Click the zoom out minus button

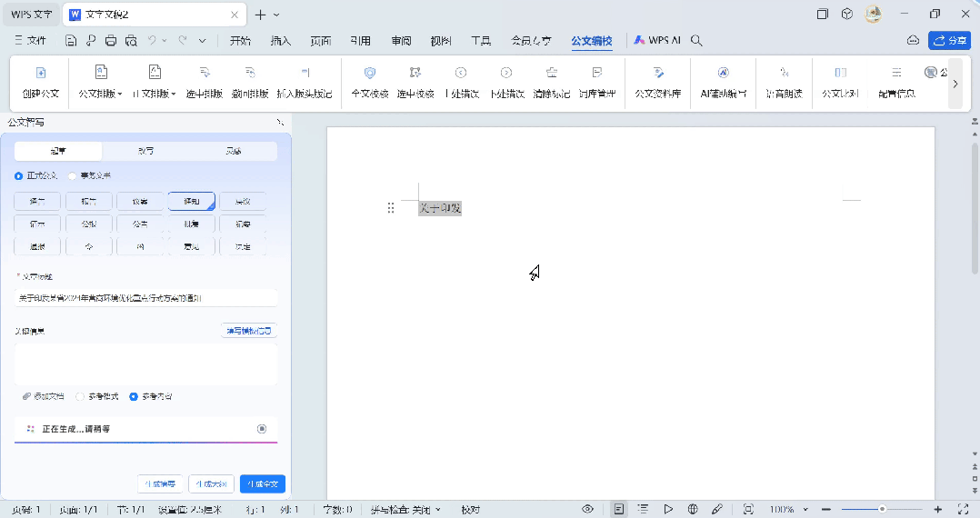pos(825,509)
